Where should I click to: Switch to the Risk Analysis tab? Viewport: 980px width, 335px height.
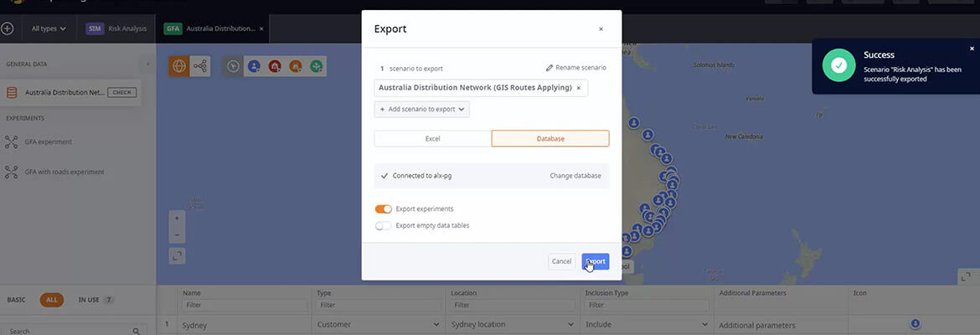(117, 28)
